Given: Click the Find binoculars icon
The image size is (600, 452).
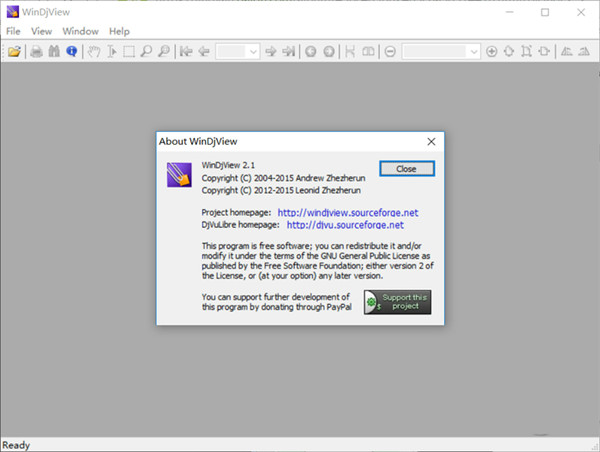Looking at the screenshot, I should point(54,51).
